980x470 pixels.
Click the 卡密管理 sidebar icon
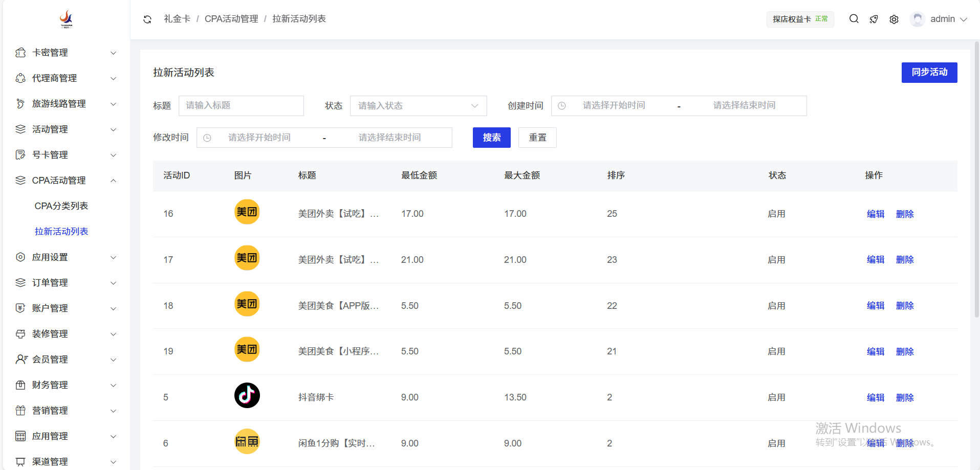point(20,53)
